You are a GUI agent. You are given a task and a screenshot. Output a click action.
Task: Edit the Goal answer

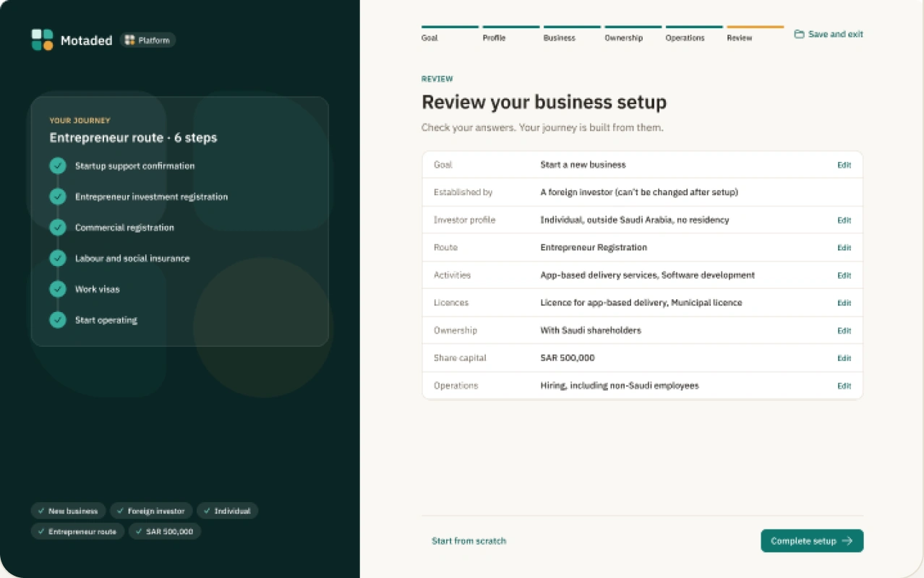(x=844, y=165)
